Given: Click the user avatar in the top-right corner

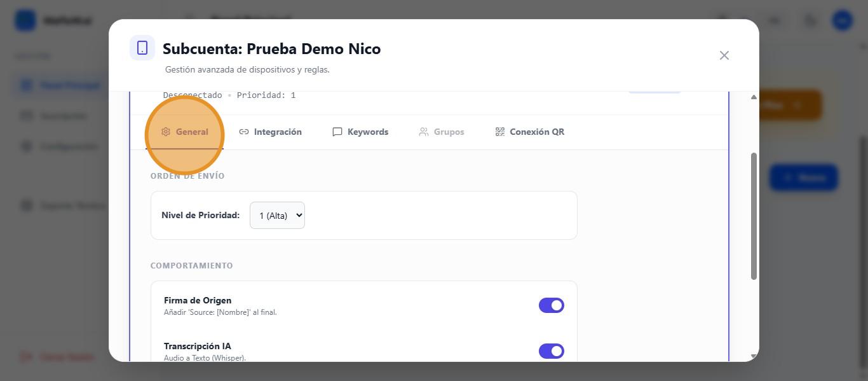Looking at the screenshot, I should (842, 20).
